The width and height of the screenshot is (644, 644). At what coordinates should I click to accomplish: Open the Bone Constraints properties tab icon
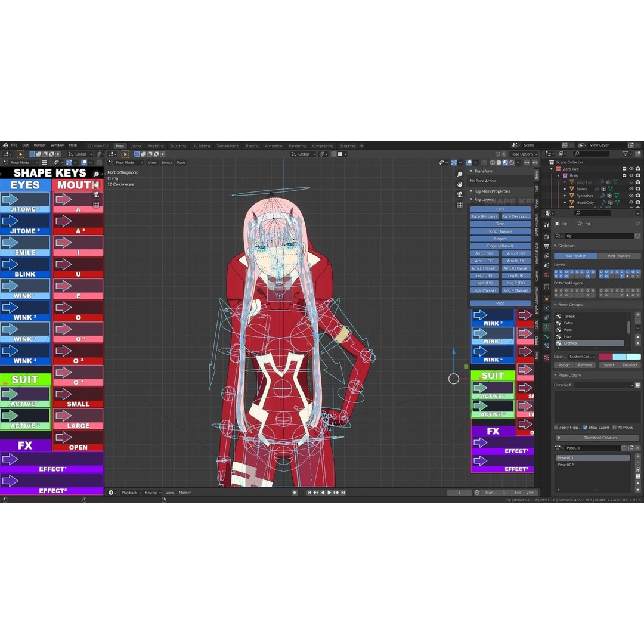[x=547, y=346]
